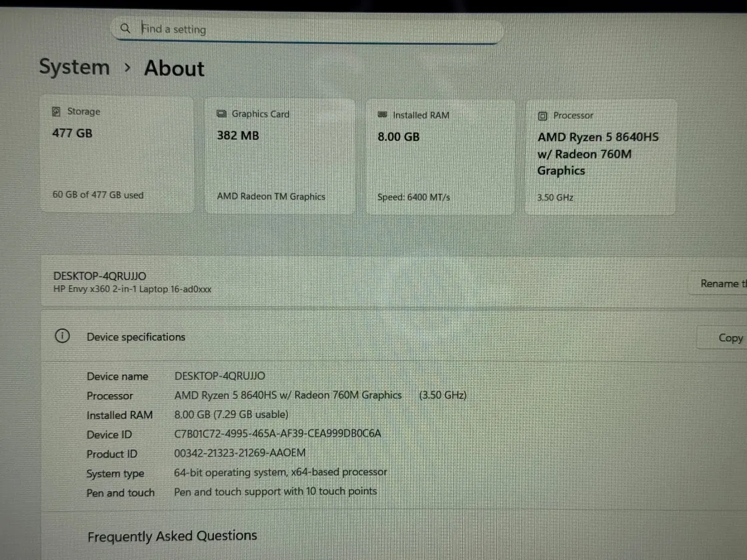This screenshot has height=560, width=747.
Task: Click the search magnifier in Find a setting
Action: pyautogui.click(x=125, y=28)
